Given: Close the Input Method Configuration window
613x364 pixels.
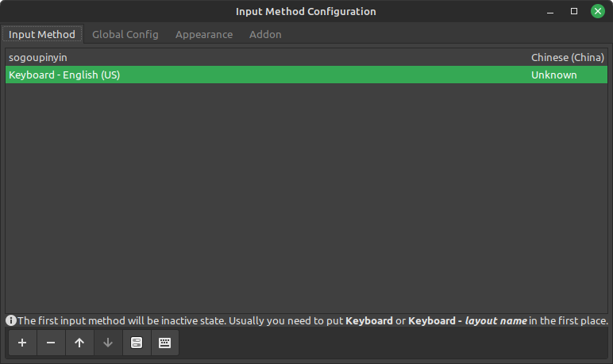Looking at the screenshot, I should (x=598, y=11).
